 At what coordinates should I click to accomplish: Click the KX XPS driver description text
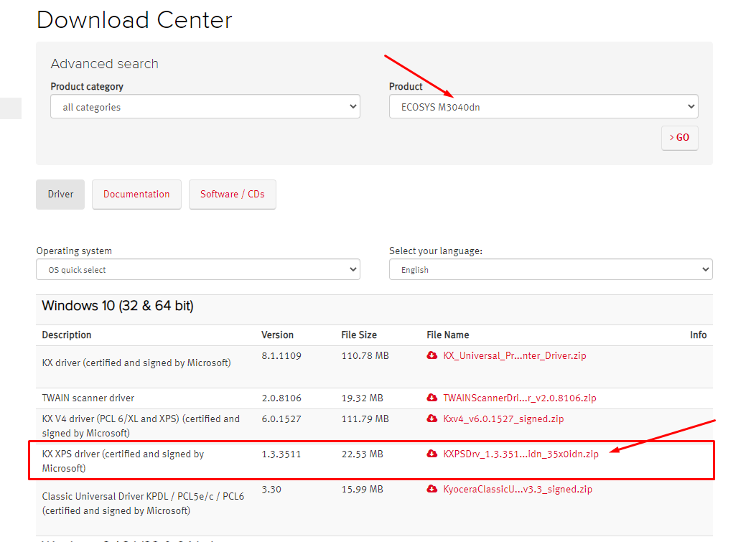pos(123,461)
